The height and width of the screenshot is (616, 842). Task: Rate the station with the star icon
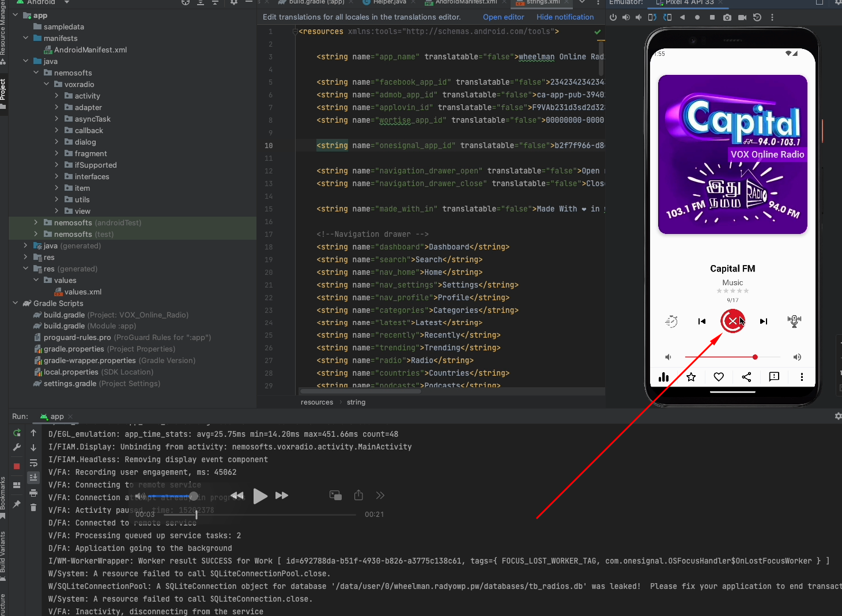point(691,377)
